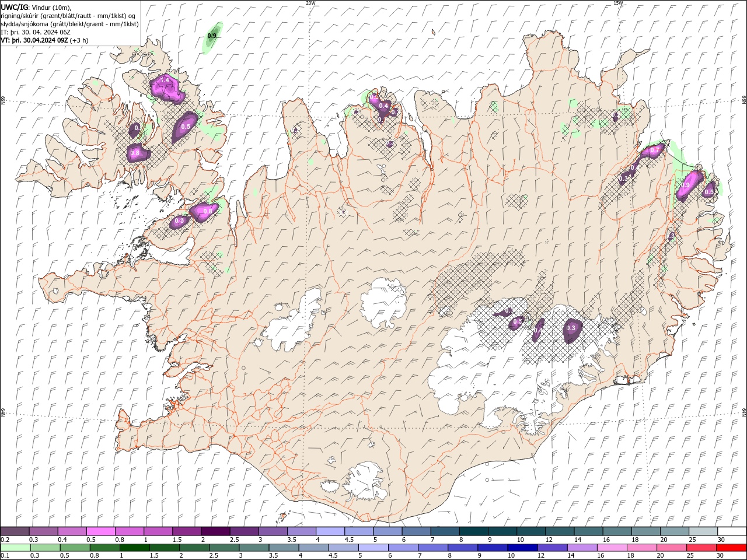Screen dimensions: 747x560
Task: Select the light pink swatch between 16 and 18 in bottom legend row
Action: 612,548
